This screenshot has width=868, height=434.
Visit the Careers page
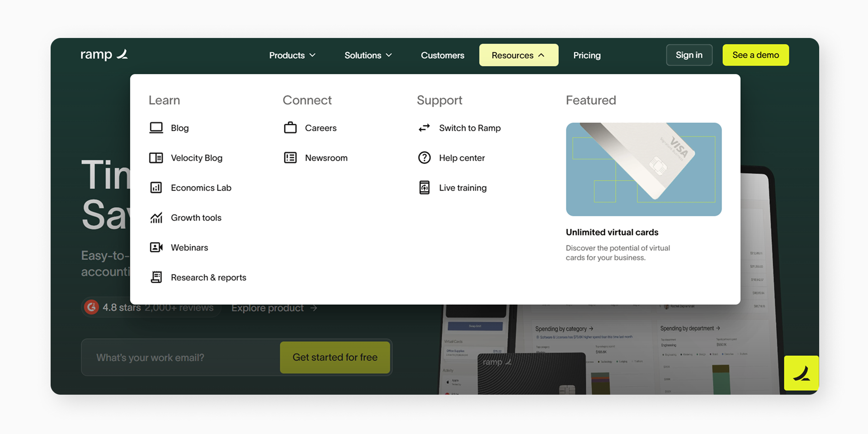point(321,128)
